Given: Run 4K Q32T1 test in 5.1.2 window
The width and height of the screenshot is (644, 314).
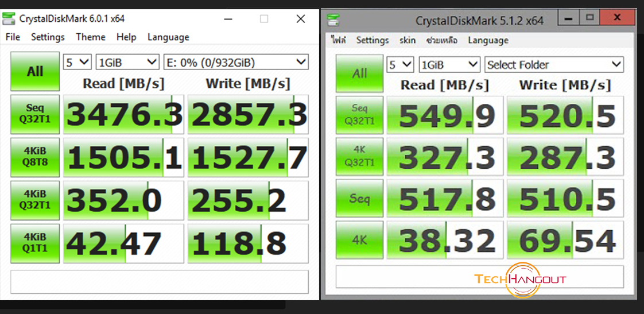Looking at the screenshot, I should 360,157.
